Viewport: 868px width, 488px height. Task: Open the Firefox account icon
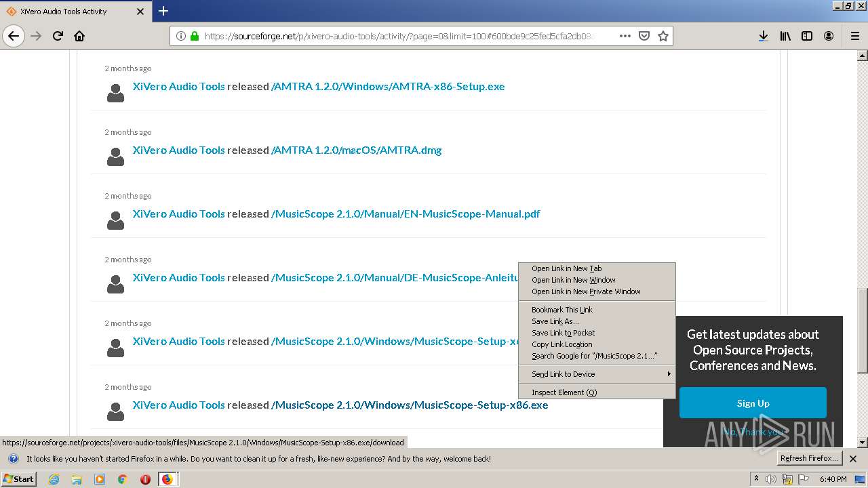(829, 36)
